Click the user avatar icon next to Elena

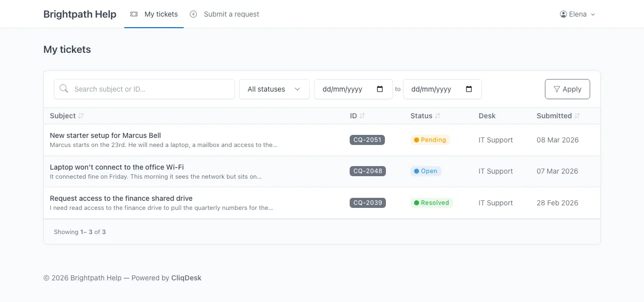pyautogui.click(x=563, y=14)
